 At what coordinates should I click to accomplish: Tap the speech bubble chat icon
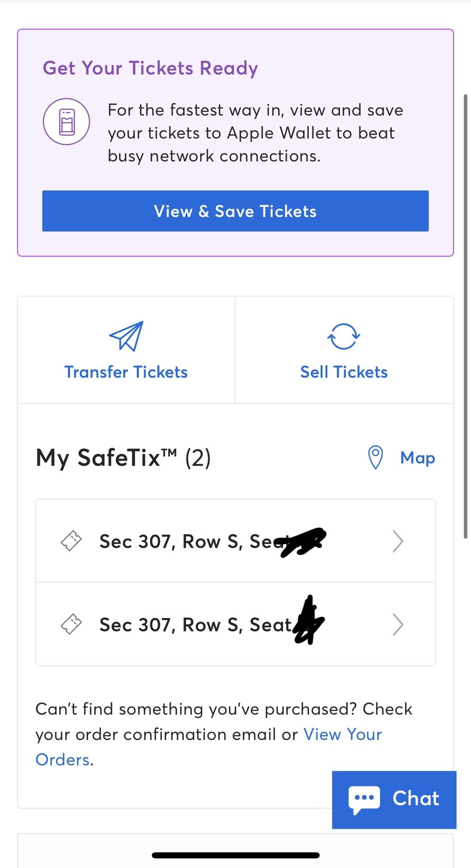click(364, 799)
